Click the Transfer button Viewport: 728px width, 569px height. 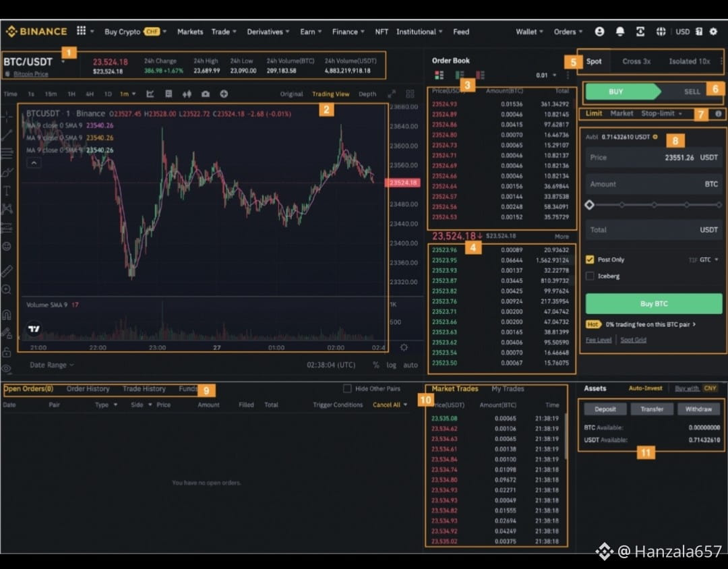651,409
